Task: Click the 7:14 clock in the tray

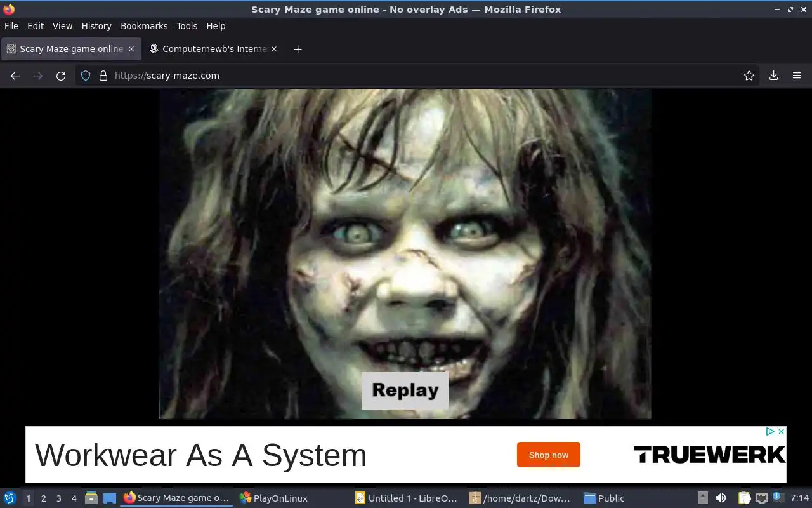Action: (x=800, y=498)
